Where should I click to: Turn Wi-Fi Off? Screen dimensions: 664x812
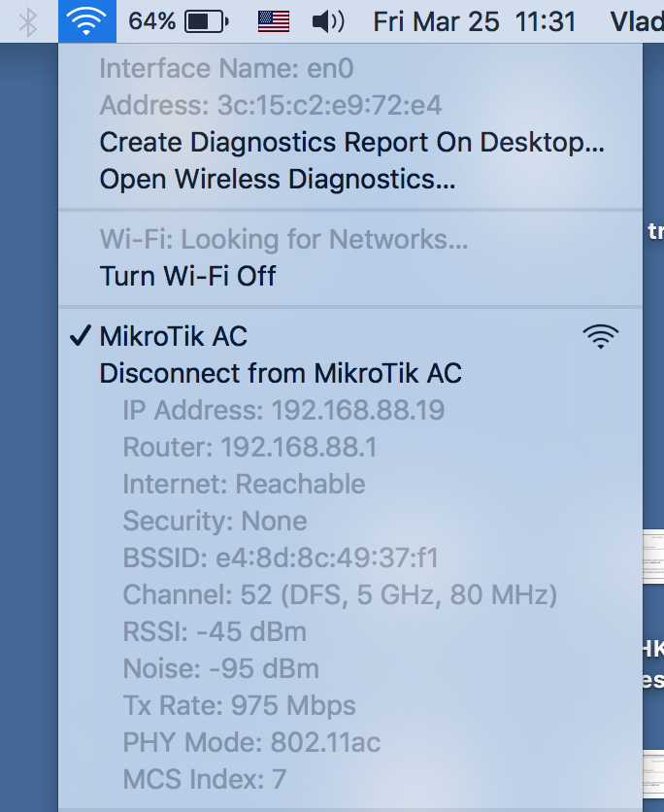187,277
